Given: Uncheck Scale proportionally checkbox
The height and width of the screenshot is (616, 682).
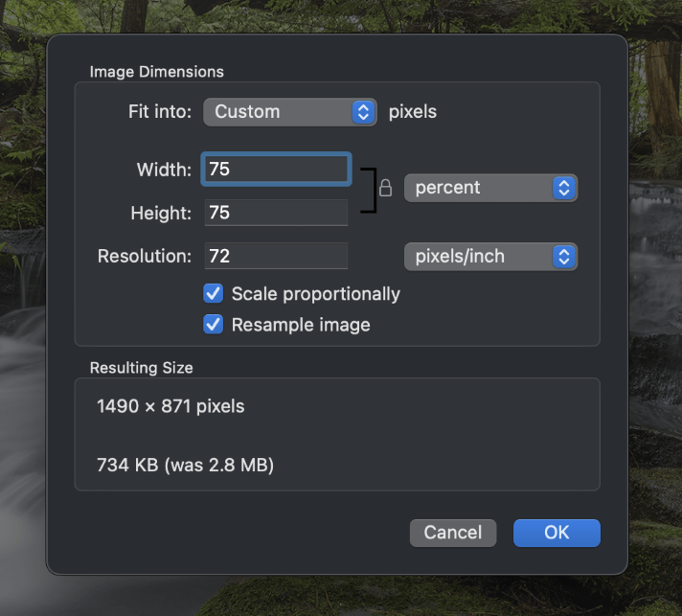Looking at the screenshot, I should click(x=213, y=294).
